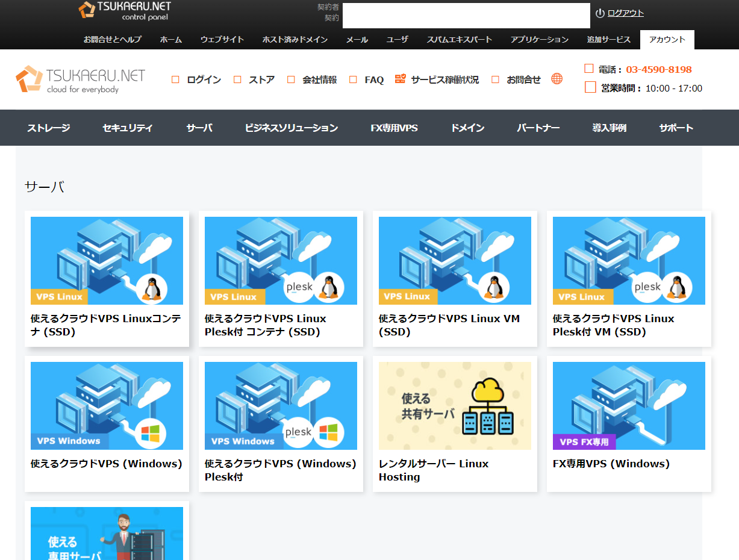Click the phone number 03-4590-8198

[659, 69]
